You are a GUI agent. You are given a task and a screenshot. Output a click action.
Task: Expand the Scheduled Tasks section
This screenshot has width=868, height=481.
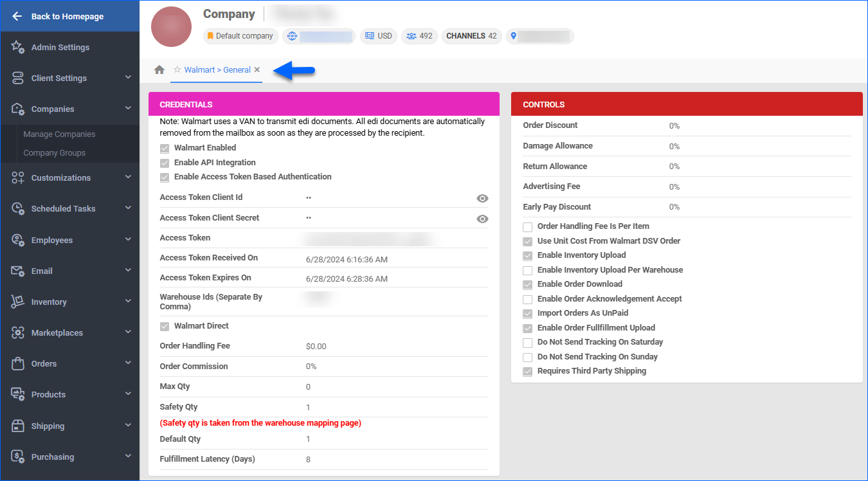[x=128, y=208]
